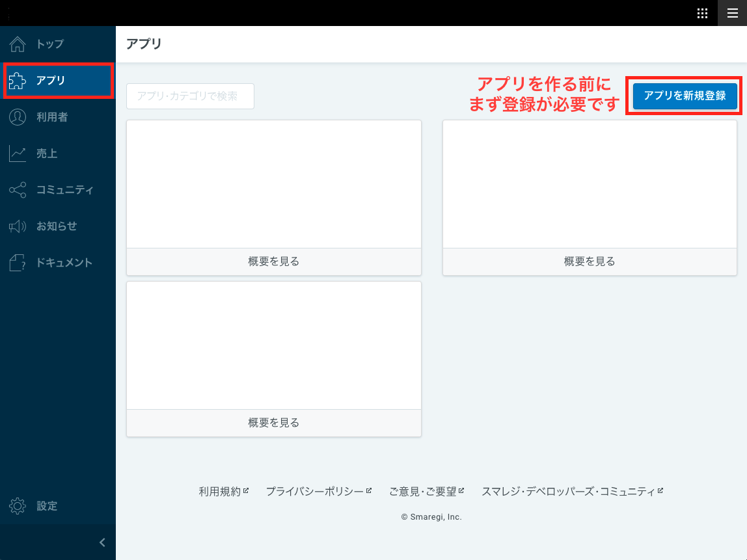
Task: Open the app launcher grid icon top right
Action: (702, 13)
